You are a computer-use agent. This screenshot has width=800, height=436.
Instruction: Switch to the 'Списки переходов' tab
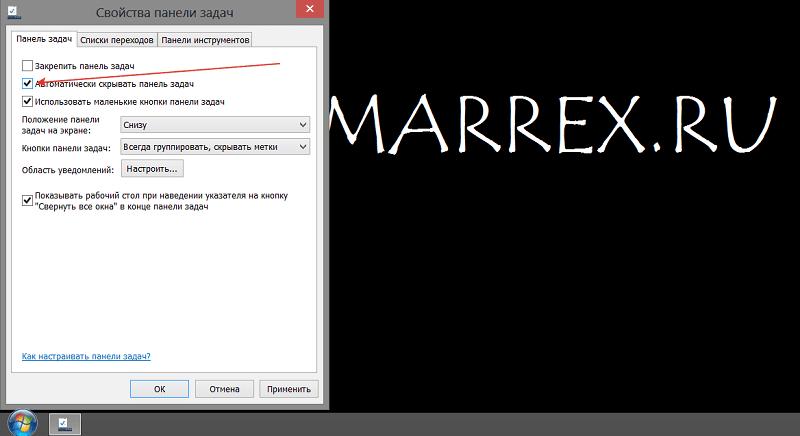[117, 40]
